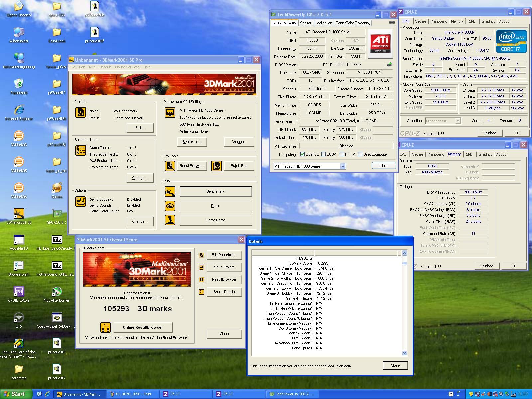Click the joystick Game Demo icon
This screenshot has height=399, width=532.
[x=170, y=220]
